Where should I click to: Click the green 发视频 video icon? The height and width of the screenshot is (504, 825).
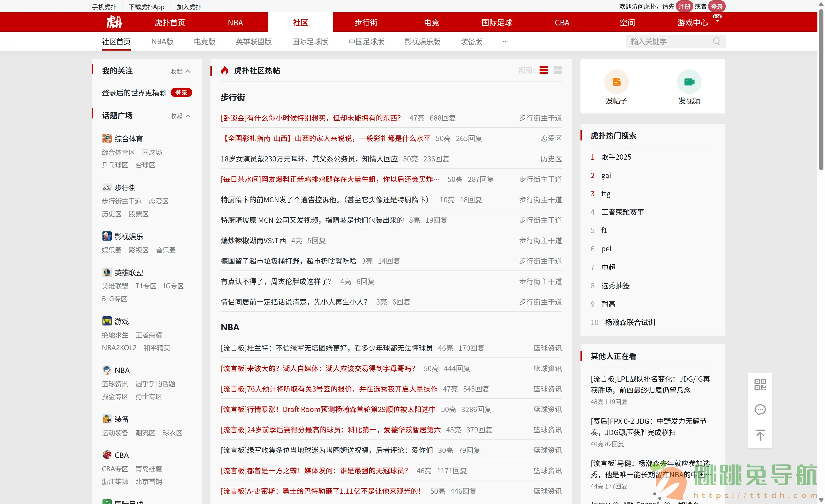pos(689,82)
